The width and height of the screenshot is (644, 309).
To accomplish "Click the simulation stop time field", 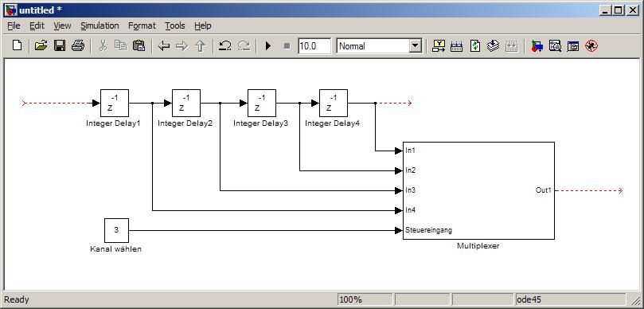I will coord(314,46).
